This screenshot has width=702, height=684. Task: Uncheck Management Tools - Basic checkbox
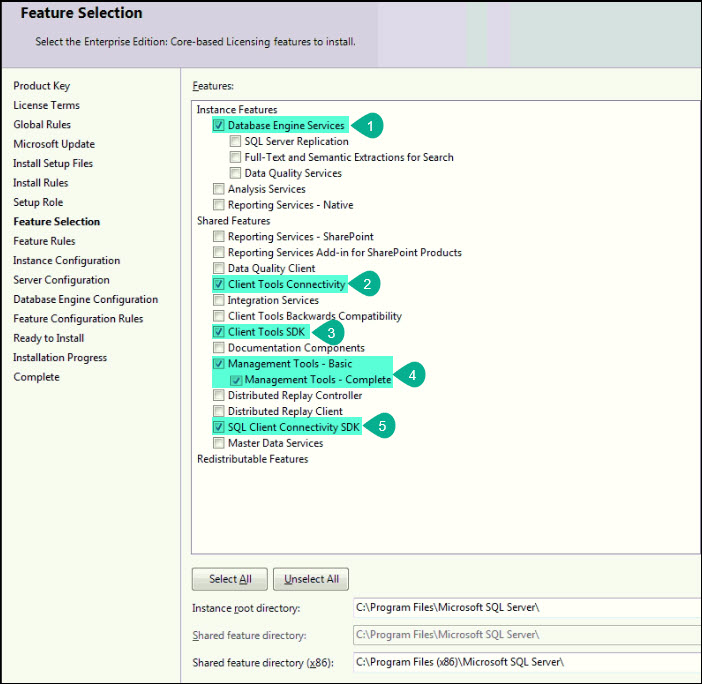218,363
